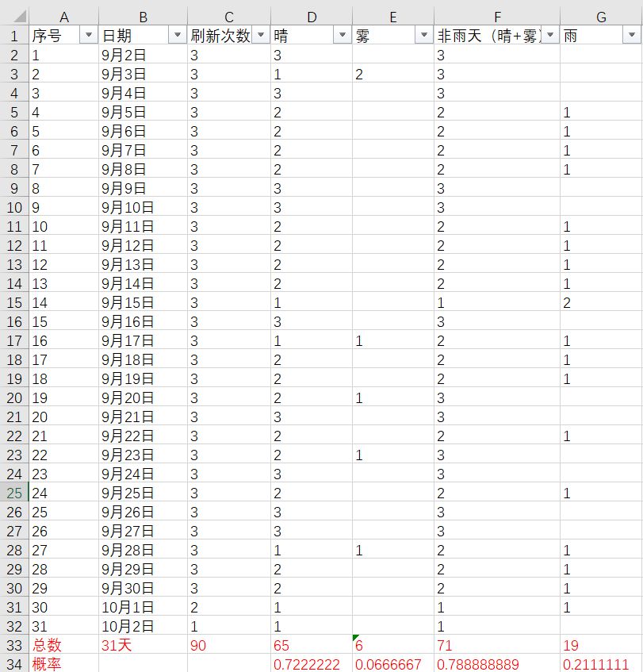Click the fog value 1 for 9月17日
This screenshot has height=672, width=643.
(392, 340)
